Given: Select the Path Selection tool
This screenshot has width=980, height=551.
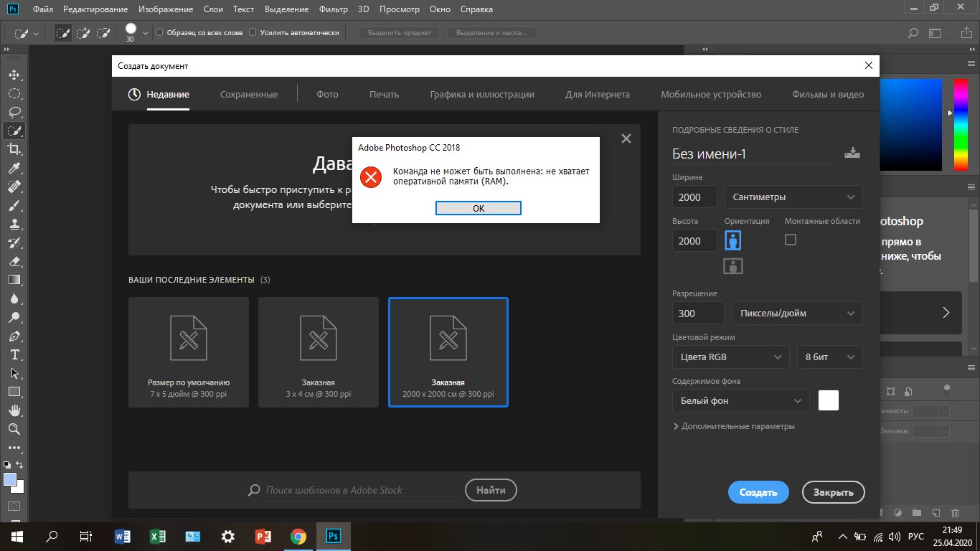Looking at the screenshot, I should [14, 373].
